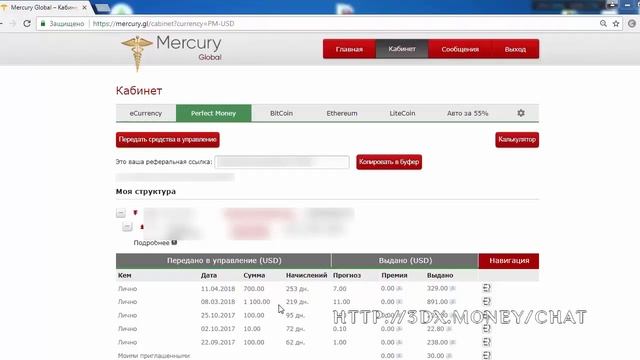Collapse the second-level structure tree node
Viewport: 640px width, 360px height.
coord(127,227)
